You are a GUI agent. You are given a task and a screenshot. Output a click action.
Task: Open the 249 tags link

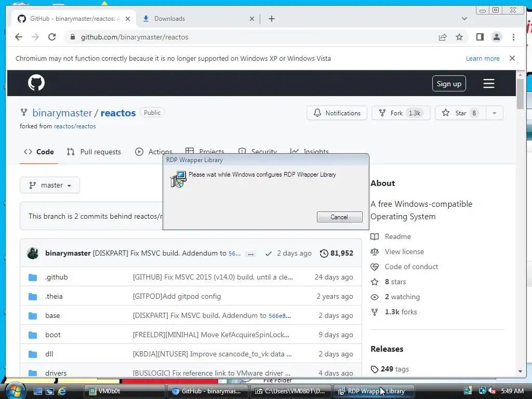click(x=395, y=369)
